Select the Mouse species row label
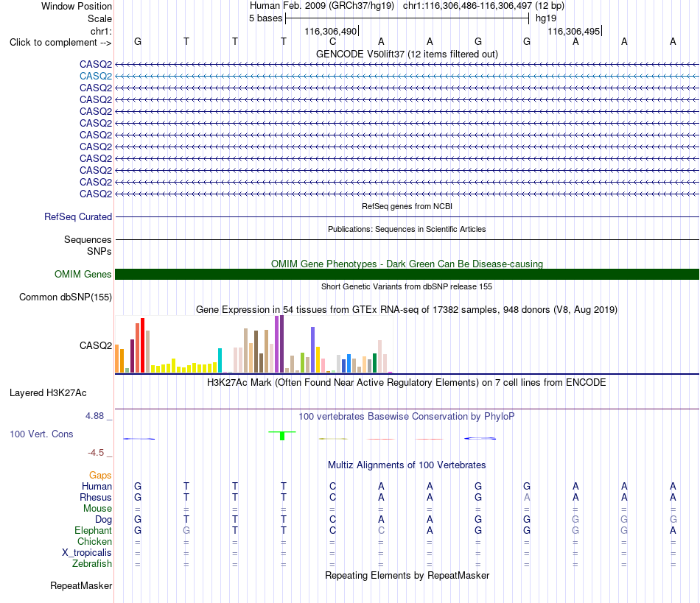700x603 pixels. (x=97, y=509)
